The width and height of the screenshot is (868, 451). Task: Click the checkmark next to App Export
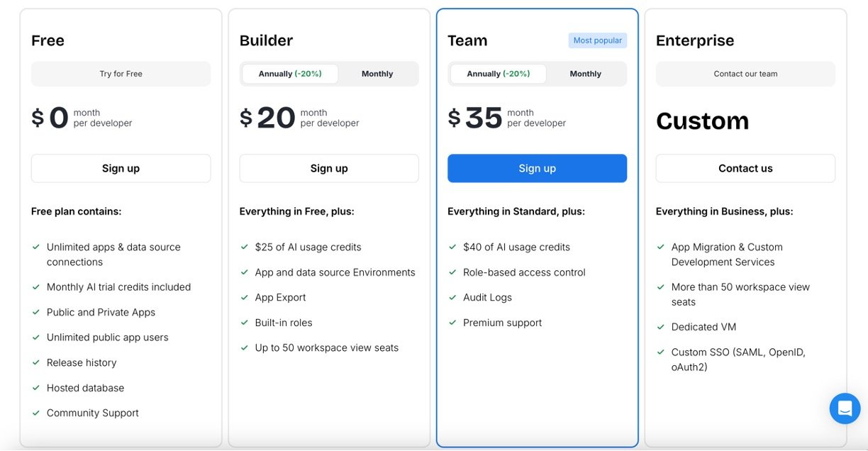click(x=245, y=297)
